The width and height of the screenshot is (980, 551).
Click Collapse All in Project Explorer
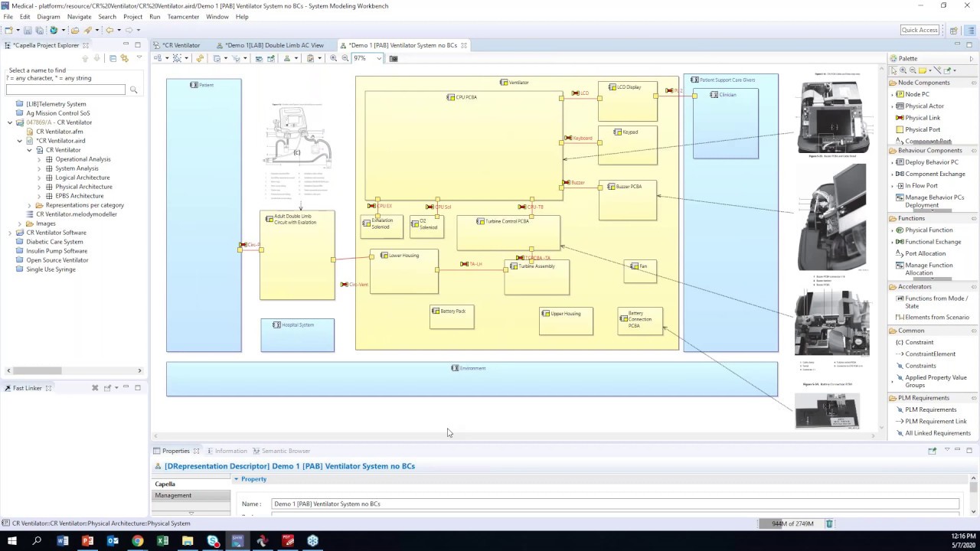pos(113,58)
